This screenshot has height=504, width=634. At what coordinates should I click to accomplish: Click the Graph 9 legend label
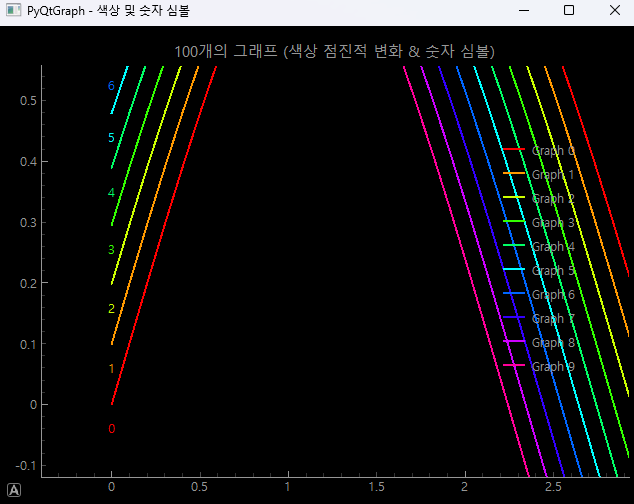tap(553, 366)
